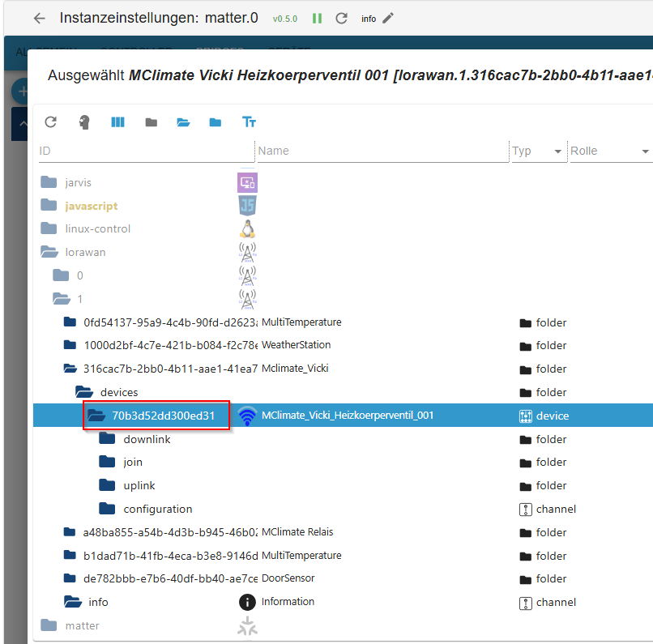
Task: Expand the de782bbb DoorSensor folder
Action: 70,578
